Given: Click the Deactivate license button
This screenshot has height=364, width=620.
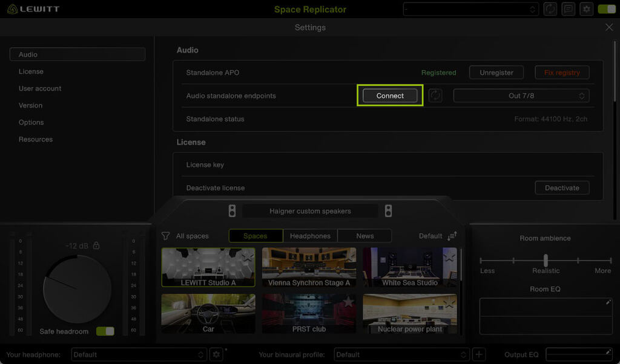Looking at the screenshot, I should 562,188.
